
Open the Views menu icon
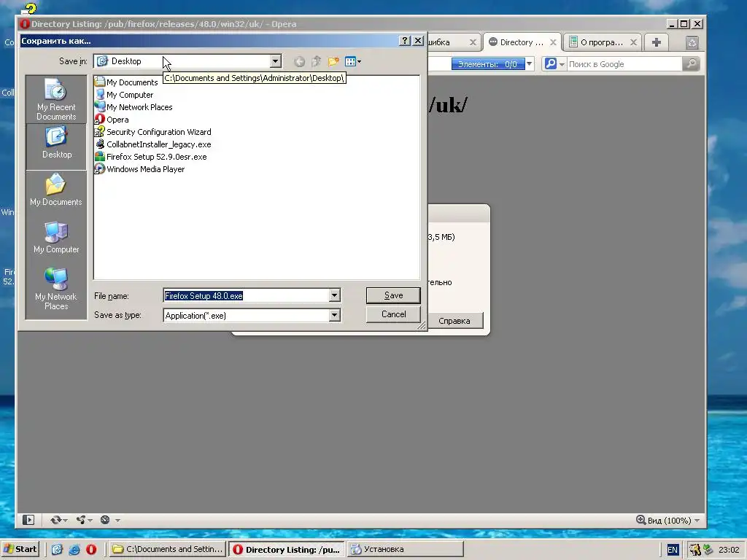click(350, 61)
